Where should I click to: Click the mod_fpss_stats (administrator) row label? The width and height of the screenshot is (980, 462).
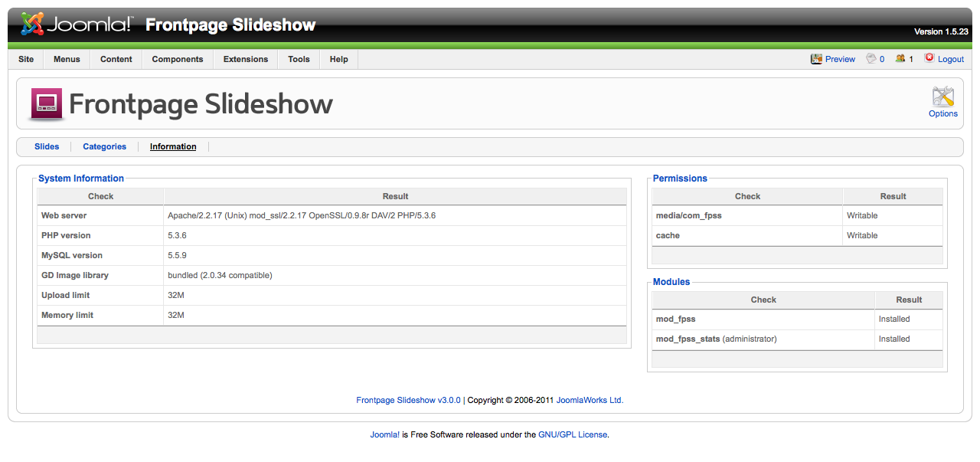click(717, 339)
